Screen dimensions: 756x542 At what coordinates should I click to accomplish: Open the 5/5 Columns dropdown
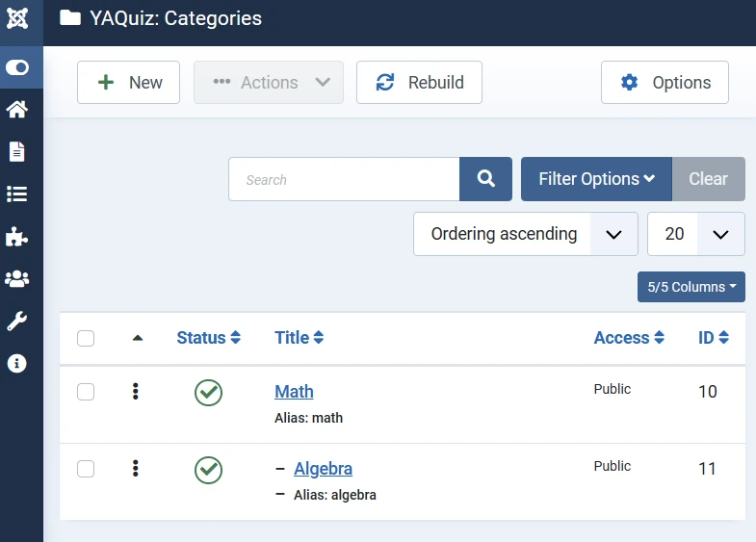pos(691,287)
